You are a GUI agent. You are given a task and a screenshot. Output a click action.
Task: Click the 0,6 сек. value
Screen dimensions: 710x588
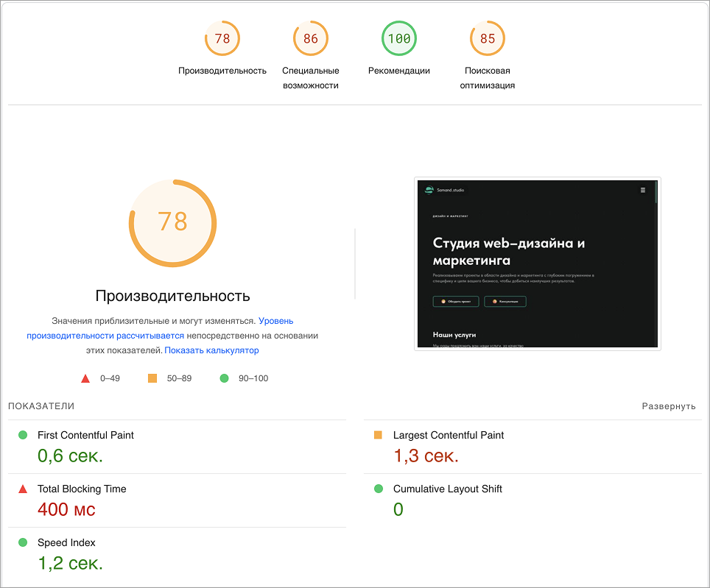70,456
